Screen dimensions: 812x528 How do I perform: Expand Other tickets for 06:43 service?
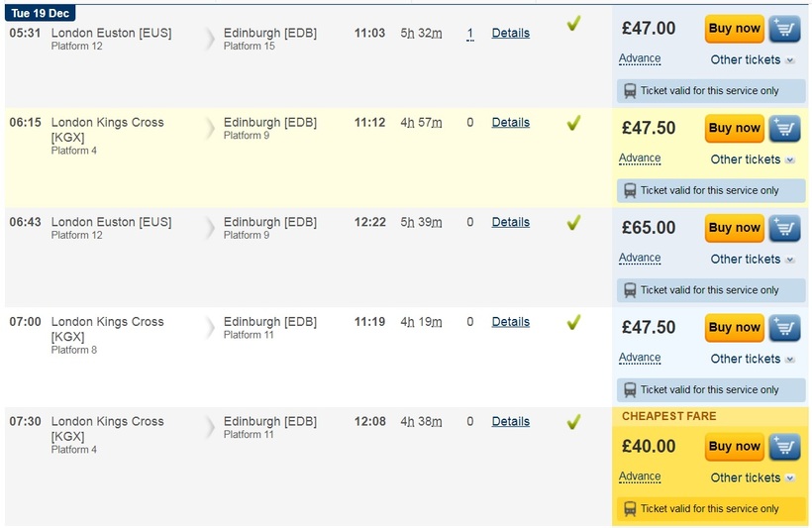click(x=752, y=260)
